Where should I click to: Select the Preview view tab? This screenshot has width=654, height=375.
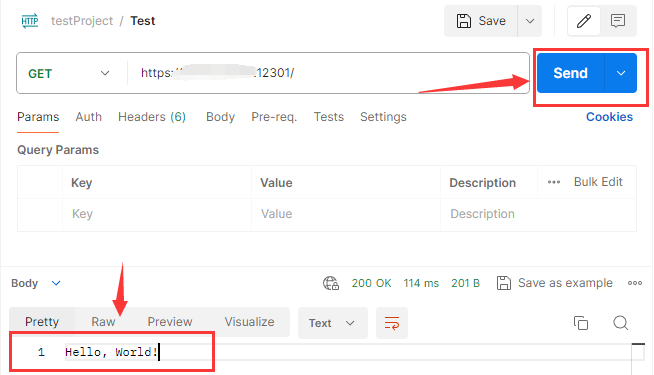pos(170,322)
